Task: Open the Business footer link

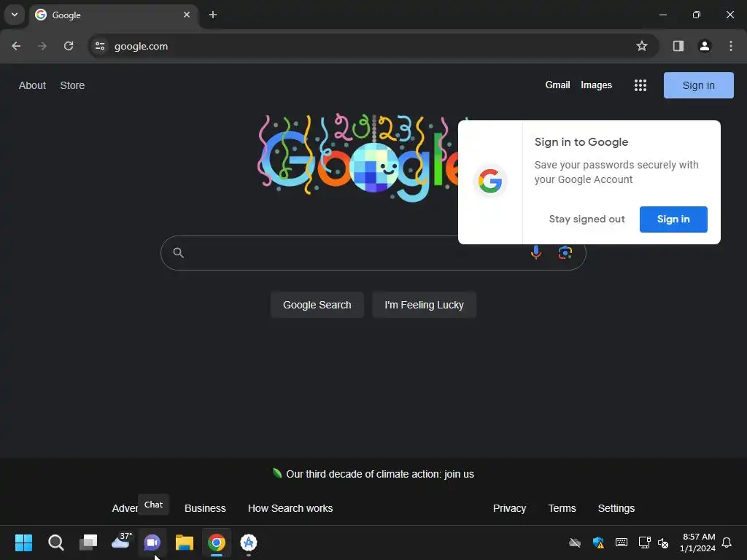Action: 205,508
